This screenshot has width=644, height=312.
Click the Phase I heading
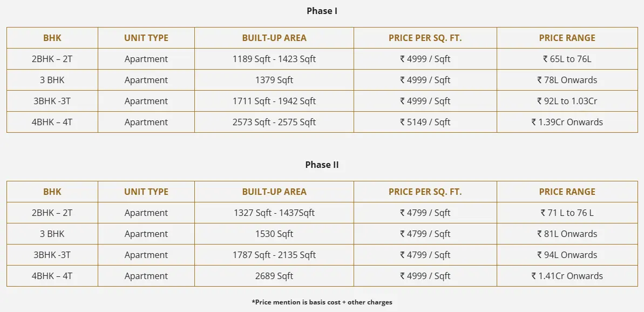pyautogui.click(x=322, y=11)
